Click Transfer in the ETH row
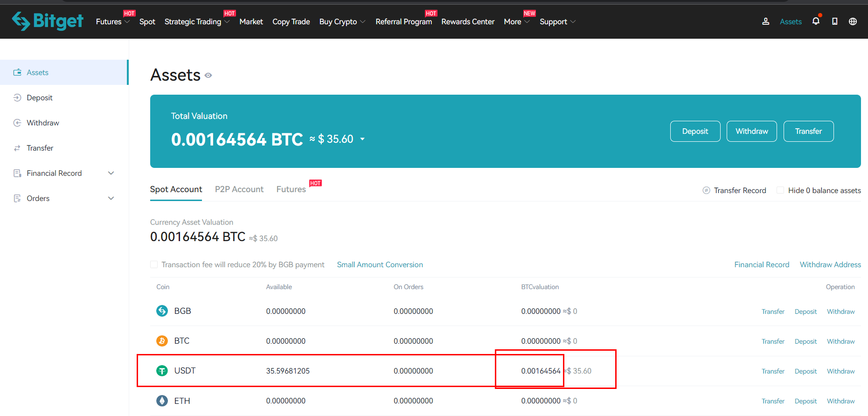 pyautogui.click(x=773, y=401)
